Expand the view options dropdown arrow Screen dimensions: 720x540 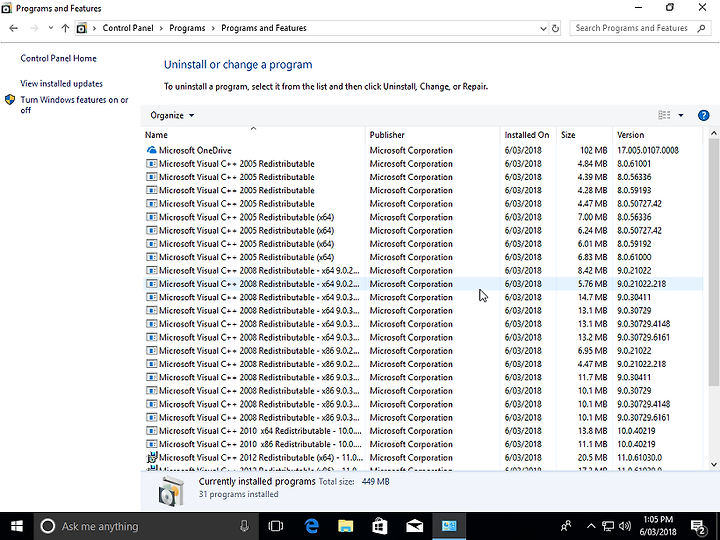pos(681,115)
